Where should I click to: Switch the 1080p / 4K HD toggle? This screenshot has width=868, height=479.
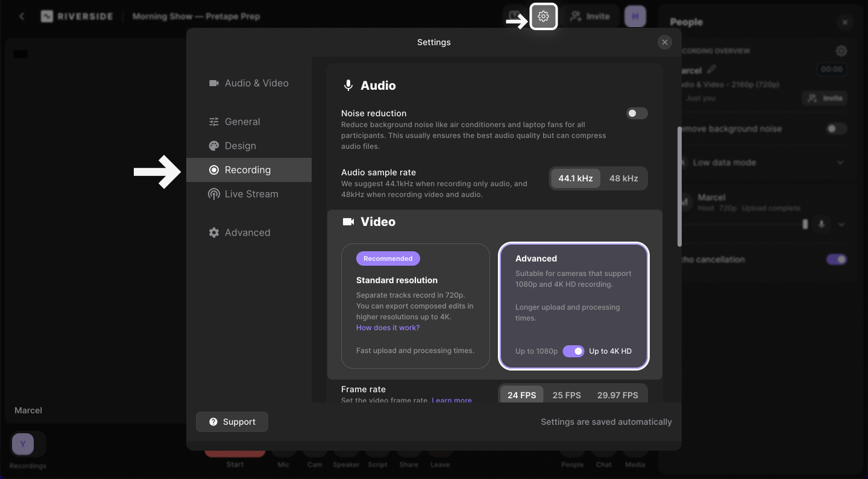click(573, 351)
